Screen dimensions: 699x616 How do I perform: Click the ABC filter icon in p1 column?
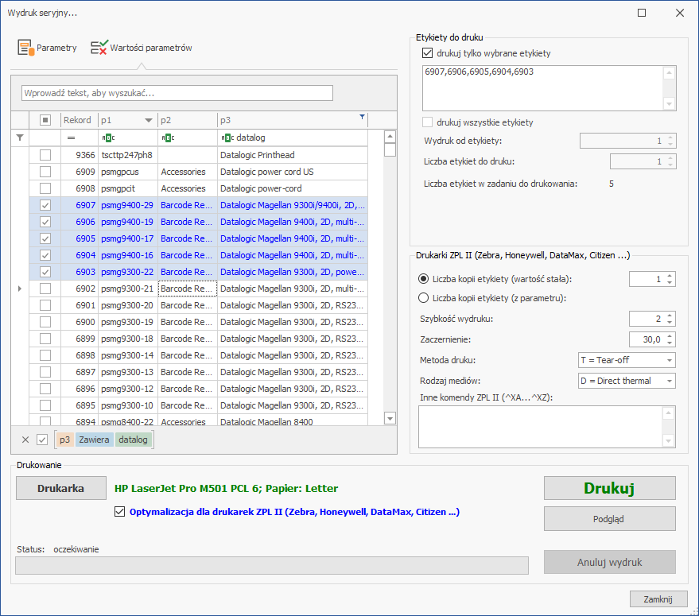click(x=108, y=138)
